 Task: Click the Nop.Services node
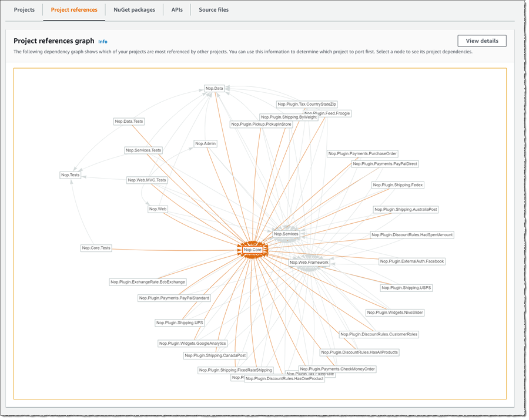pos(286,233)
